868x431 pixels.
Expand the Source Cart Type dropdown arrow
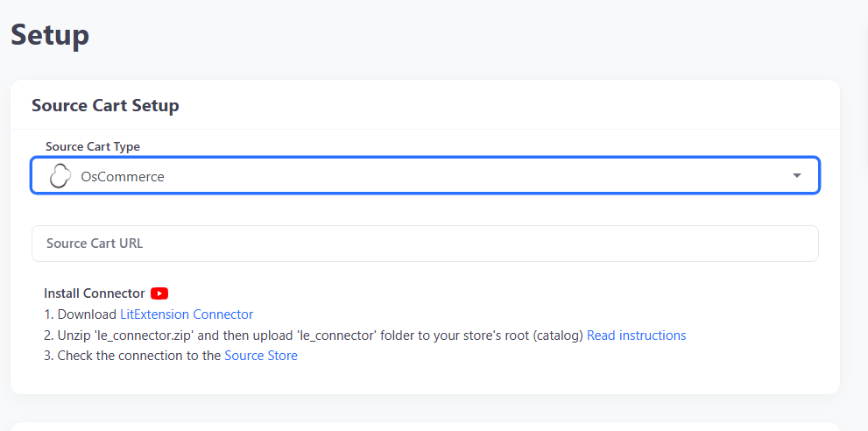pos(796,175)
